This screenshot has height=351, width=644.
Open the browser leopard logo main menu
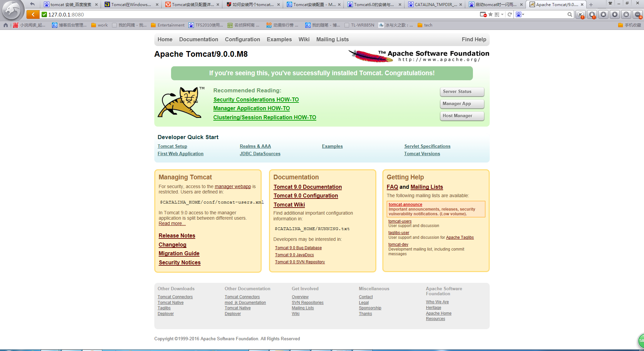click(12, 10)
